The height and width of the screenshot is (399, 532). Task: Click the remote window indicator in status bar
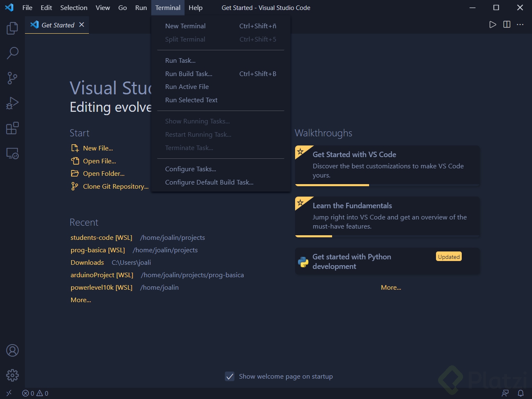(9, 393)
